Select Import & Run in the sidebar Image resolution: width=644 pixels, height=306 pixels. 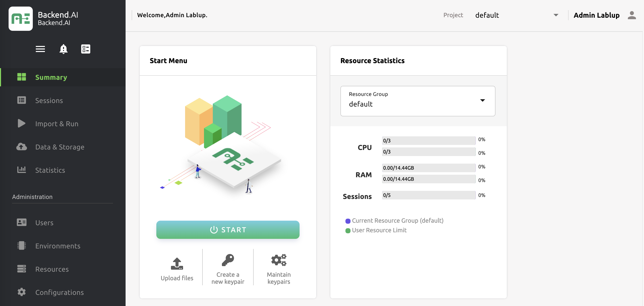pos(56,124)
